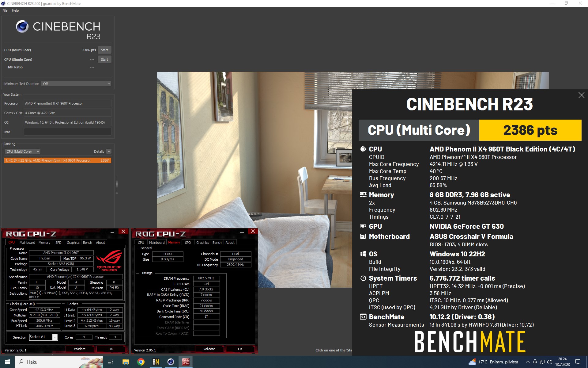Close the left ROG CPU-Z window

[x=123, y=231]
